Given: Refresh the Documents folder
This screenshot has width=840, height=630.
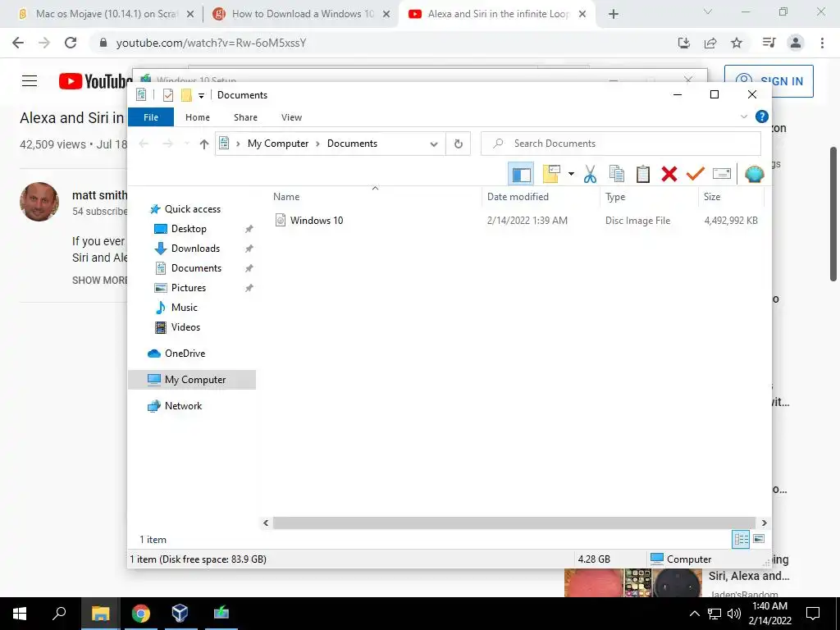Looking at the screenshot, I should tap(458, 144).
